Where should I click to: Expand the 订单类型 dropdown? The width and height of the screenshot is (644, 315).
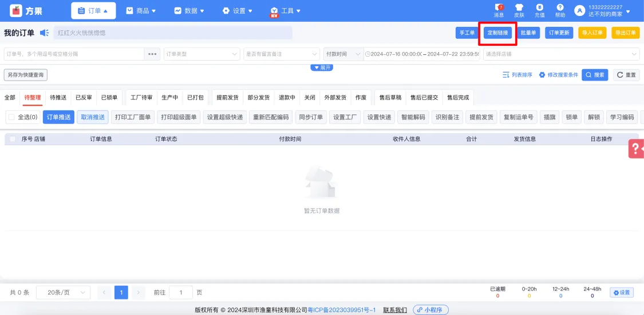coord(202,54)
